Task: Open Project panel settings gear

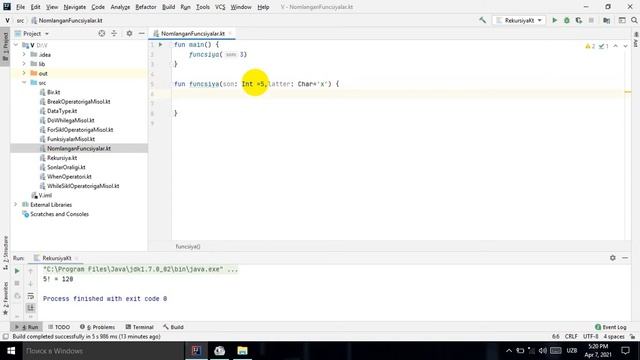Action: [x=129, y=33]
